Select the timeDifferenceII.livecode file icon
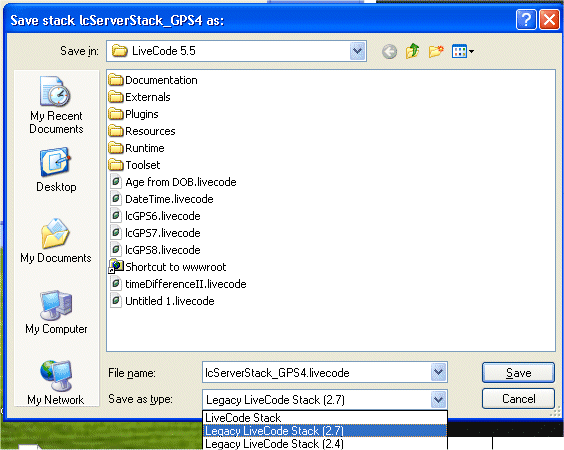 click(x=116, y=283)
